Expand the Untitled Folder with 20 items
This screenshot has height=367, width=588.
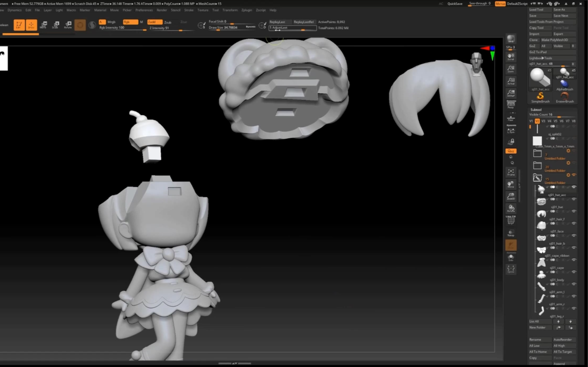click(537, 166)
